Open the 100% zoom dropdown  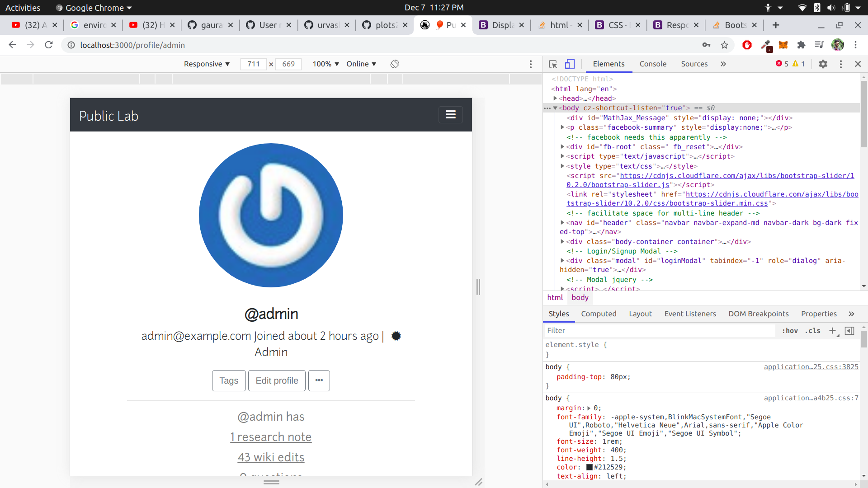point(325,64)
